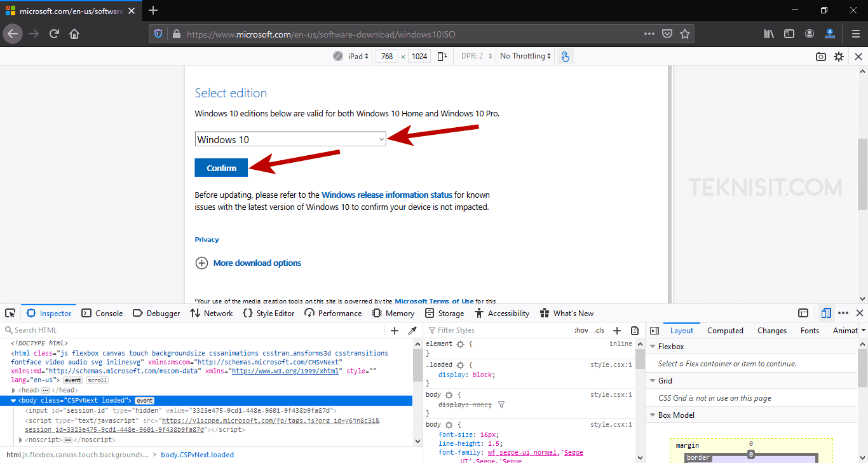Bookmark this page with the star

point(685,34)
